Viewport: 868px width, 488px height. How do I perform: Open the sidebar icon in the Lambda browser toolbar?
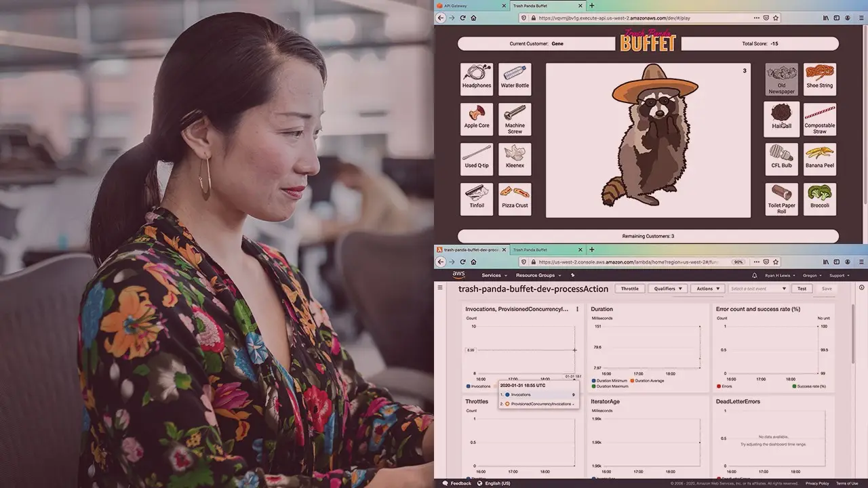click(837, 262)
